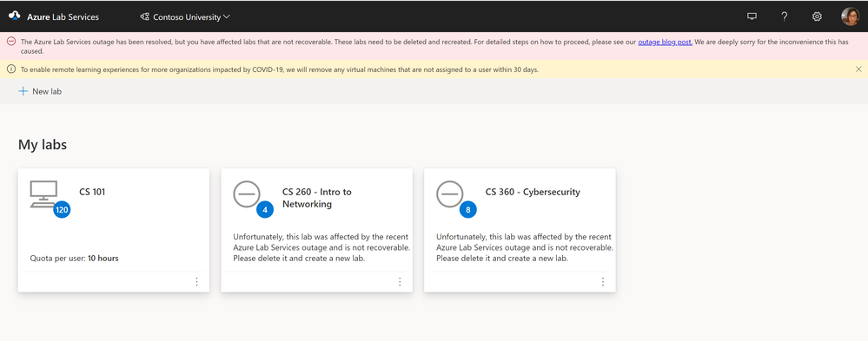This screenshot has height=341, width=868.
Task: Click the 120 machines badge on CS 101
Action: (x=62, y=210)
